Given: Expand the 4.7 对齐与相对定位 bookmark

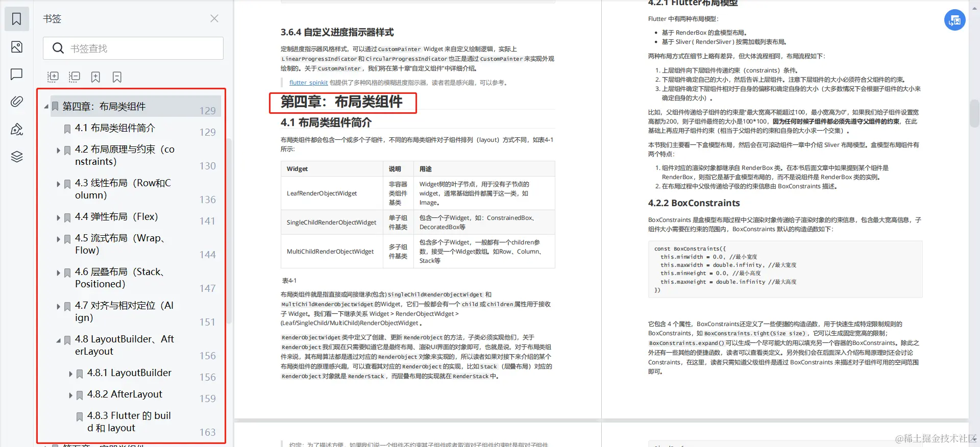Looking at the screenshot, I should point(58,307).
